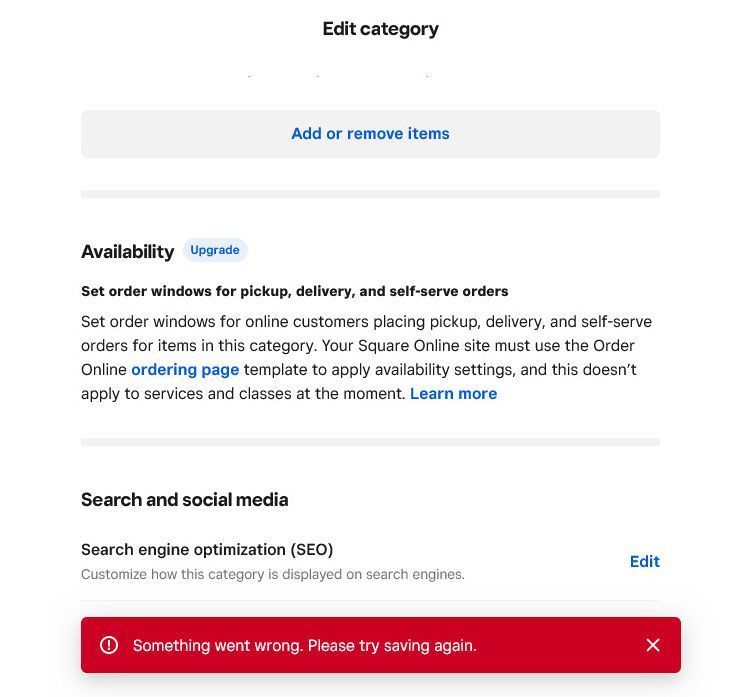Click the gray divider above Search and social media

coord(370,442)
